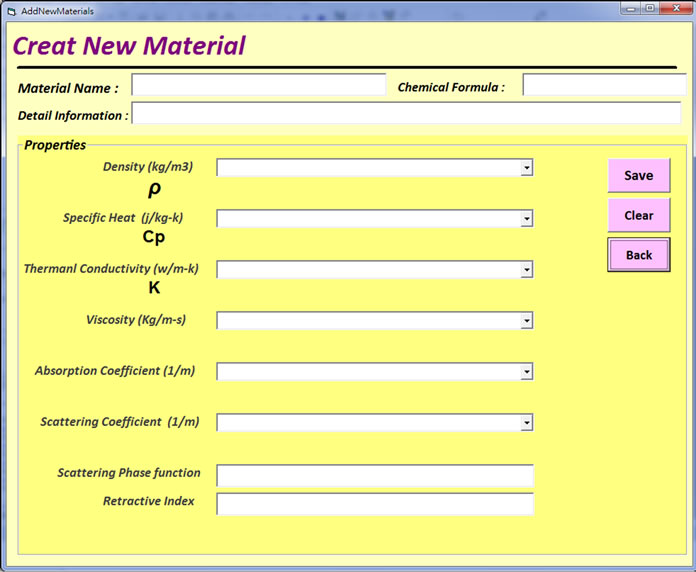Viewport: 696px width, 572px height.
Task: Focus the Material Name text field
Action: (258, 86)
